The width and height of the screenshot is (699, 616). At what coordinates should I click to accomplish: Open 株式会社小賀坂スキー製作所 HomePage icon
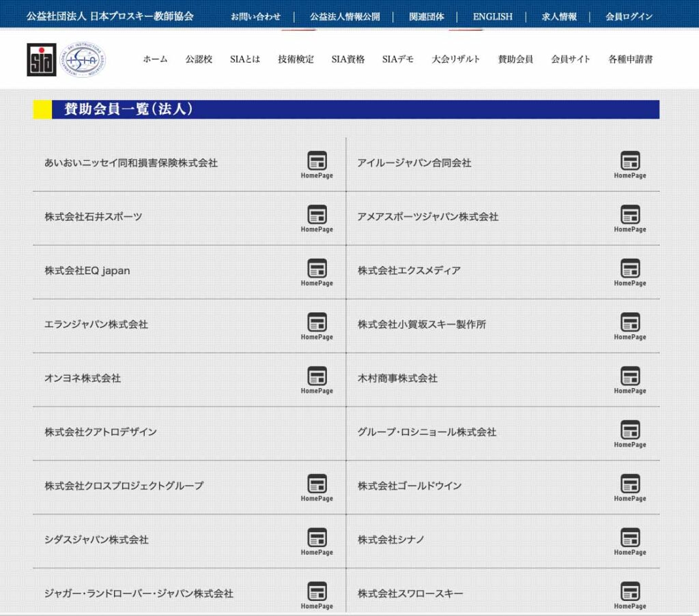(629, 326)
